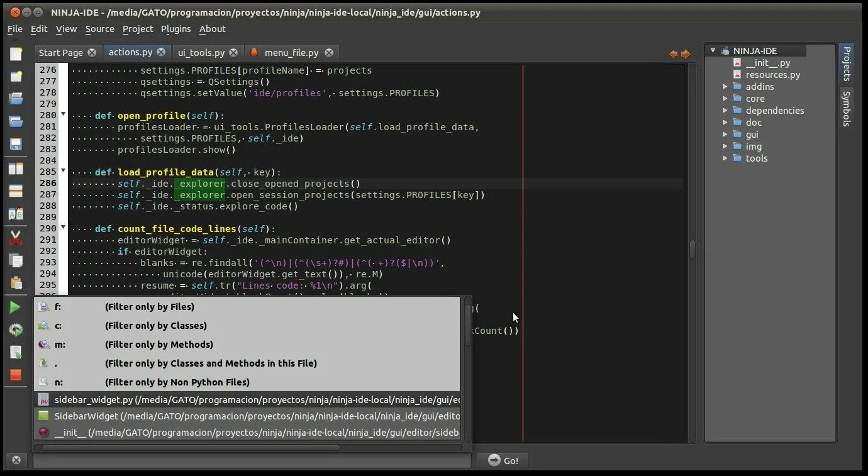This screenshot has width=868, height=476.
Task: Click the Run File icon
Action: pyautogui.click(x=15, y=352)
